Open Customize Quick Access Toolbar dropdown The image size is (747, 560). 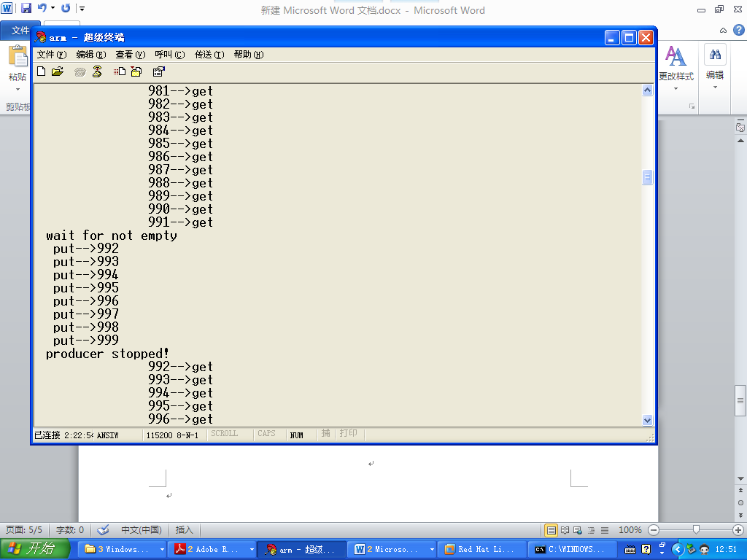tap(82, 9)
